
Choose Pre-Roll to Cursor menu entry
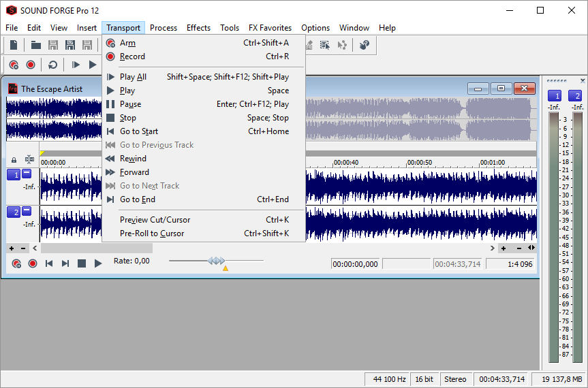coord(204,233)
